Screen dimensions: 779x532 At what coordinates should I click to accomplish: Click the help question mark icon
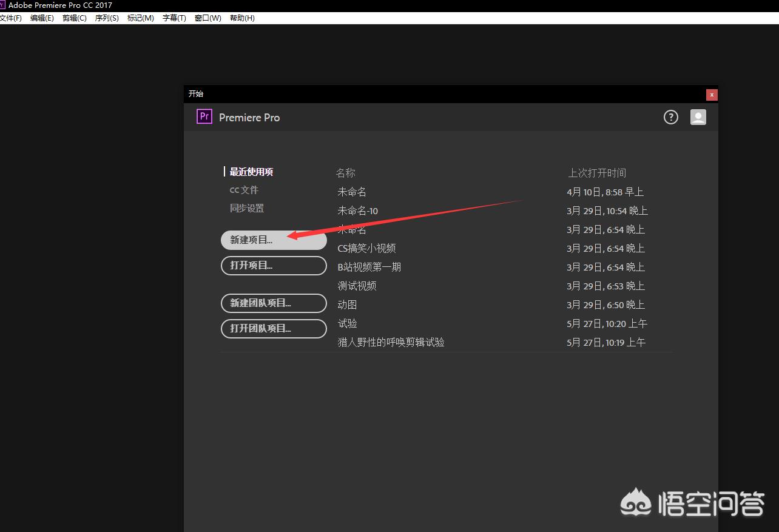point(670,117)
